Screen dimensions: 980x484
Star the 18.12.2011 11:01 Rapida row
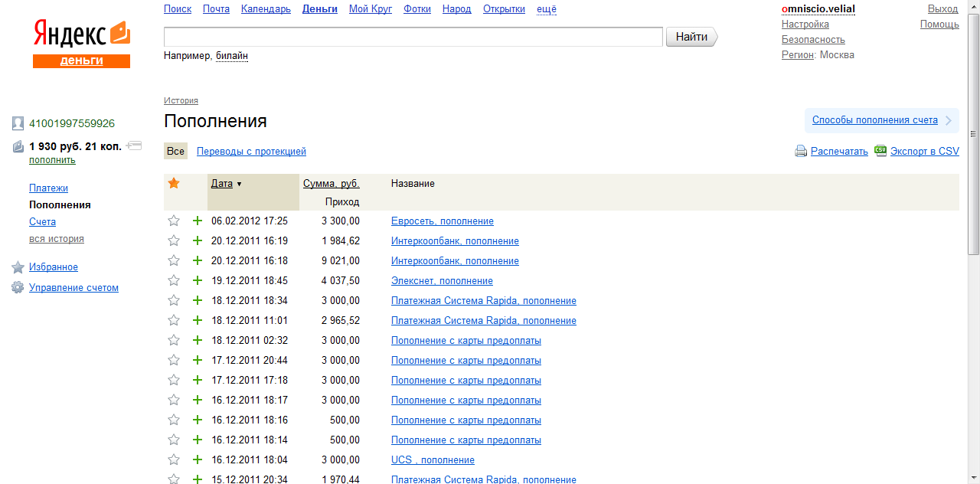(x=174, y=320)
